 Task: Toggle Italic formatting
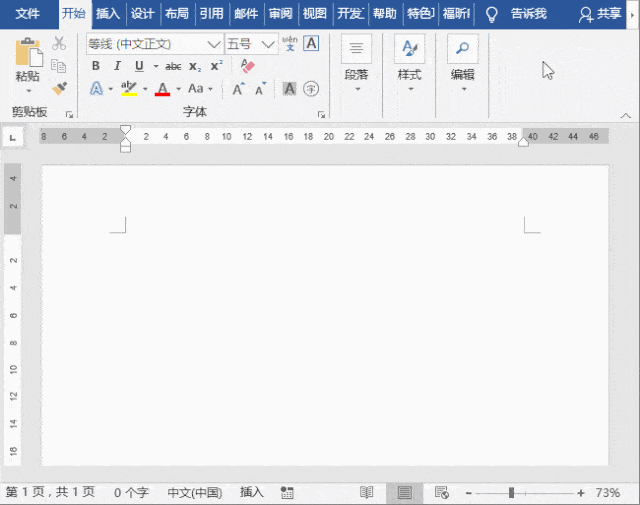pos(118,66)
